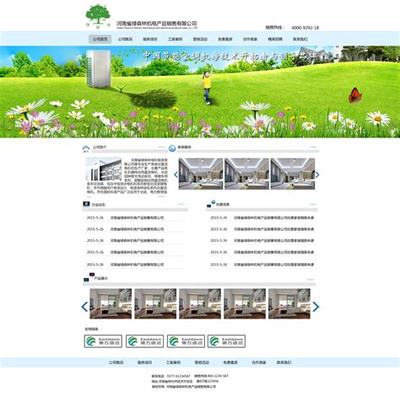The height and width of the screenshot is (397, 400).
Task: Open the first interior photo in the top carousel
Action: click(x=201, y=174)
